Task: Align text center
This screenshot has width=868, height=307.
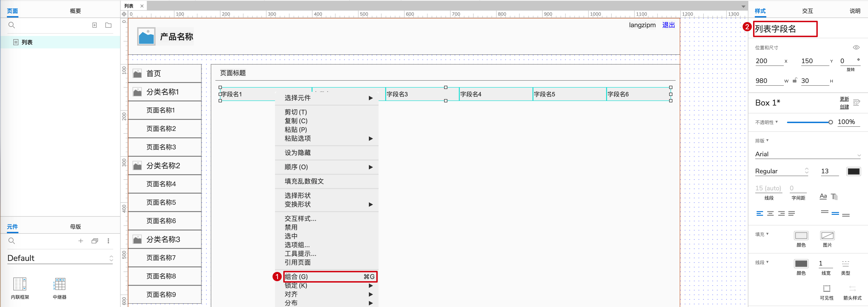Action: 770,213
